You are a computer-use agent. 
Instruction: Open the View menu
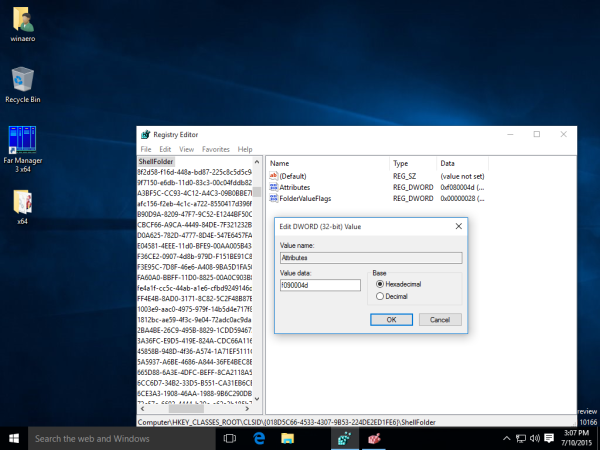[x=186, y=149]
